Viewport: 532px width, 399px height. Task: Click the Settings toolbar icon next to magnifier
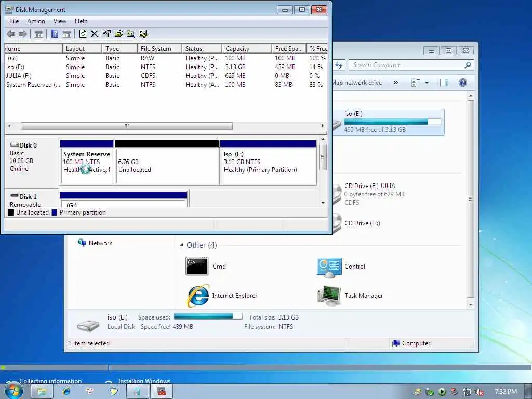click(143, 34)
